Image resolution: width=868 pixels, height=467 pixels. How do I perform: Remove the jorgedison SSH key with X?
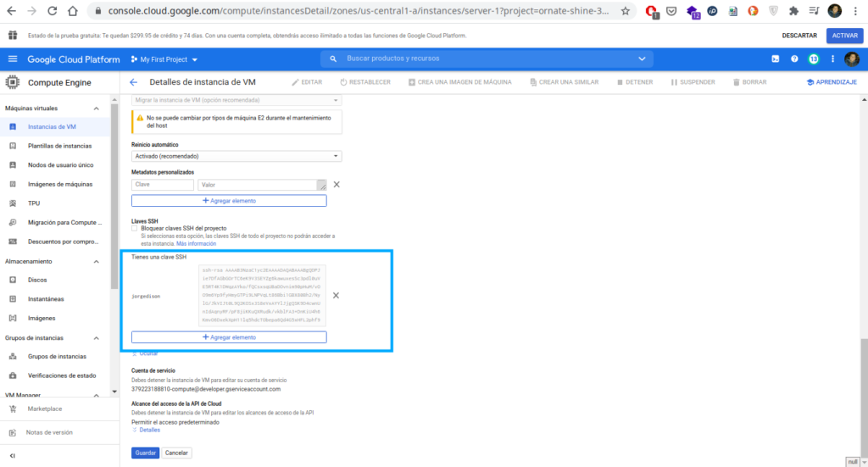336,296
